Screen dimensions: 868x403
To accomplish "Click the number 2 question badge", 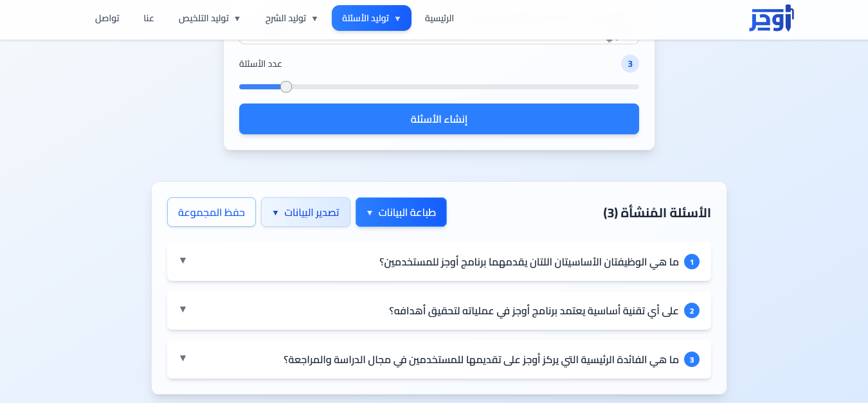I will [x=692, y=310].
